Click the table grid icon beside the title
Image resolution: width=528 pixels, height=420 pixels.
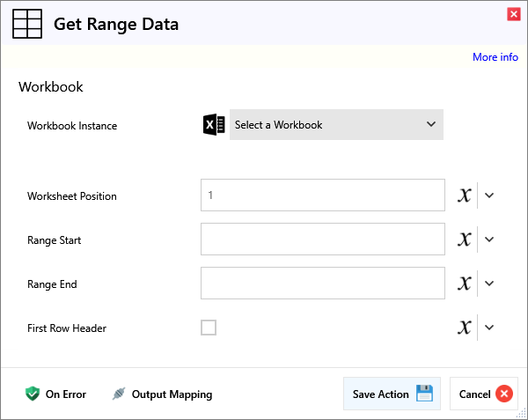tap(27, 25)
